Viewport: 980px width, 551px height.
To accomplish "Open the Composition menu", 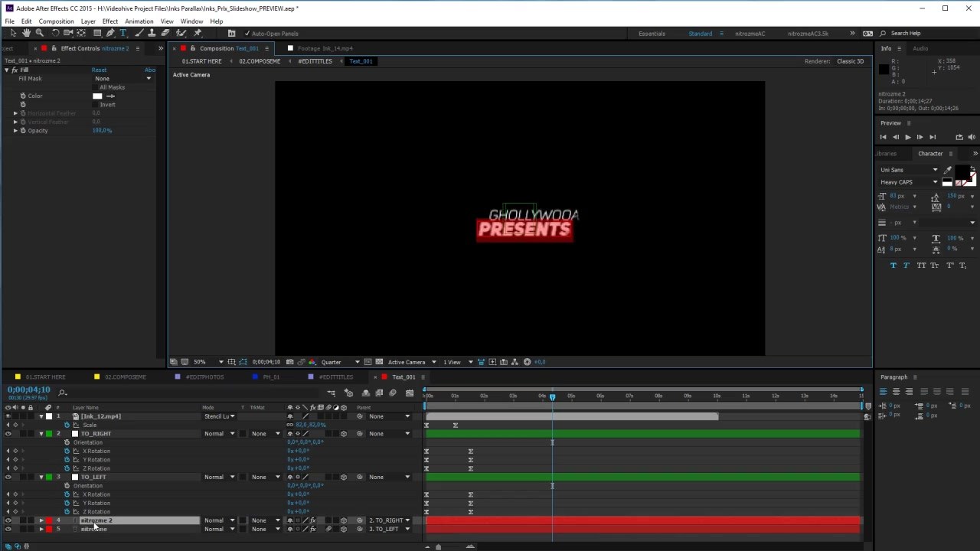I will (x=56, y=21).
